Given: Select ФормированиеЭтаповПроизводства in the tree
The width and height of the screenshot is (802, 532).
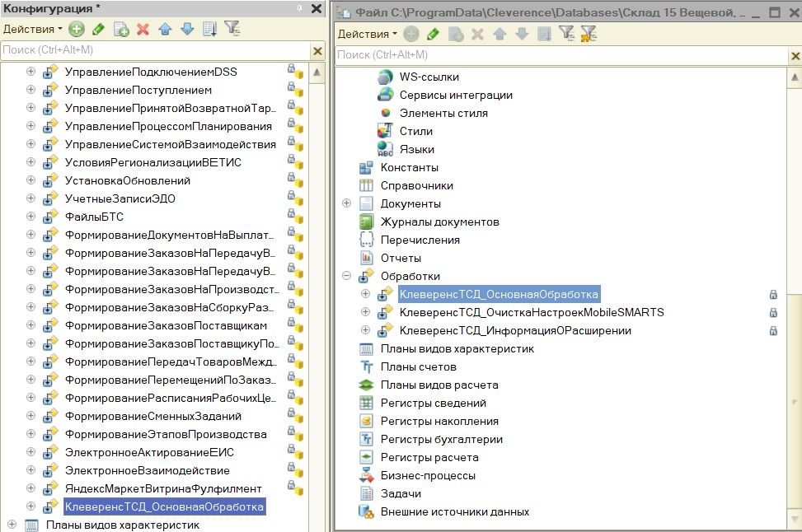Looking at the screenshot, I should click(166, 434).
